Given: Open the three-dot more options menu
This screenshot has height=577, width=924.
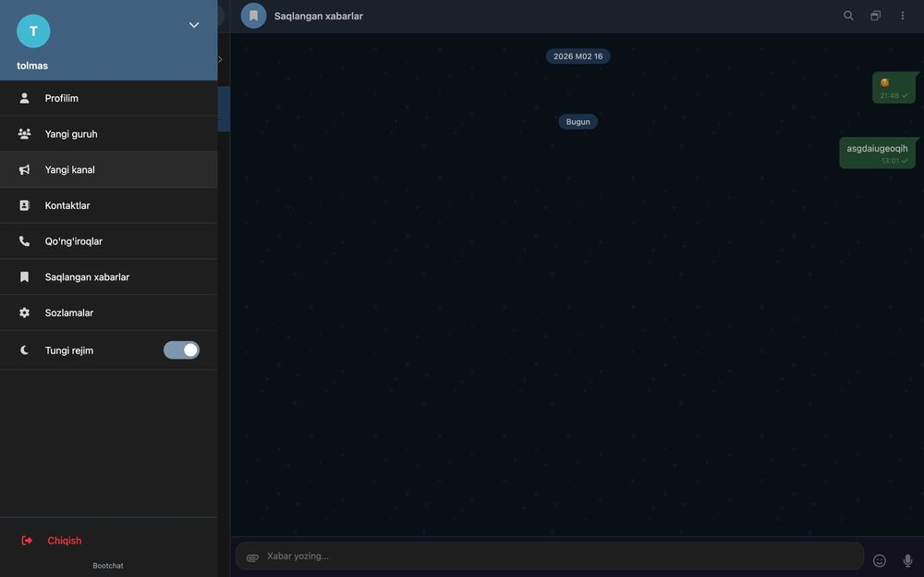Looking at the screenshot, I should click(902, 16).
